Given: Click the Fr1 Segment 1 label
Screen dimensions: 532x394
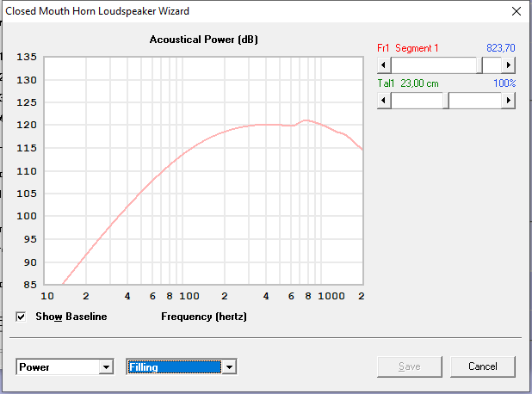Looking at the screenshot, I should 408,48.
